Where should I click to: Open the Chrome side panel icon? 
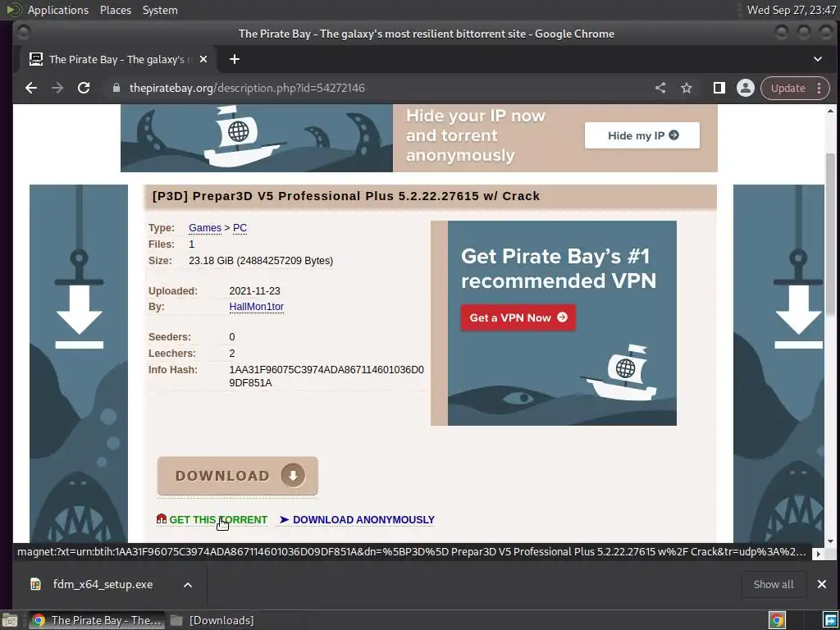coord(719,88)
